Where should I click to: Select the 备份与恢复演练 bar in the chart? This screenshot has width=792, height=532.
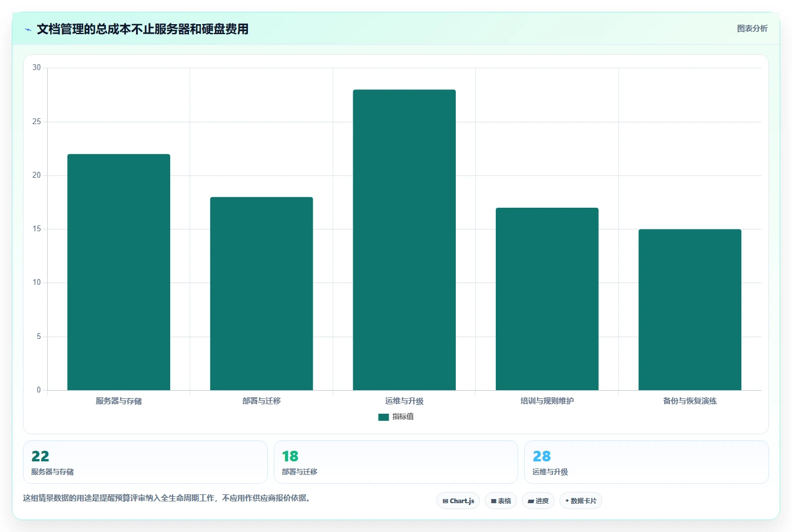click(x=690, y=310)
